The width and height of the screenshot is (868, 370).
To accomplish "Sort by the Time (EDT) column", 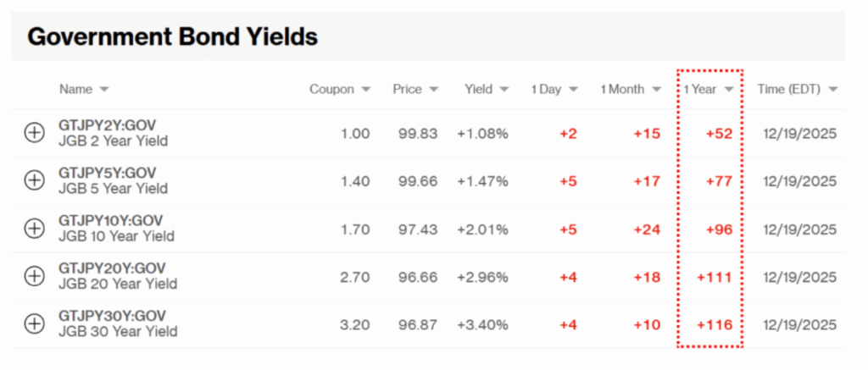I will point(832,90).
